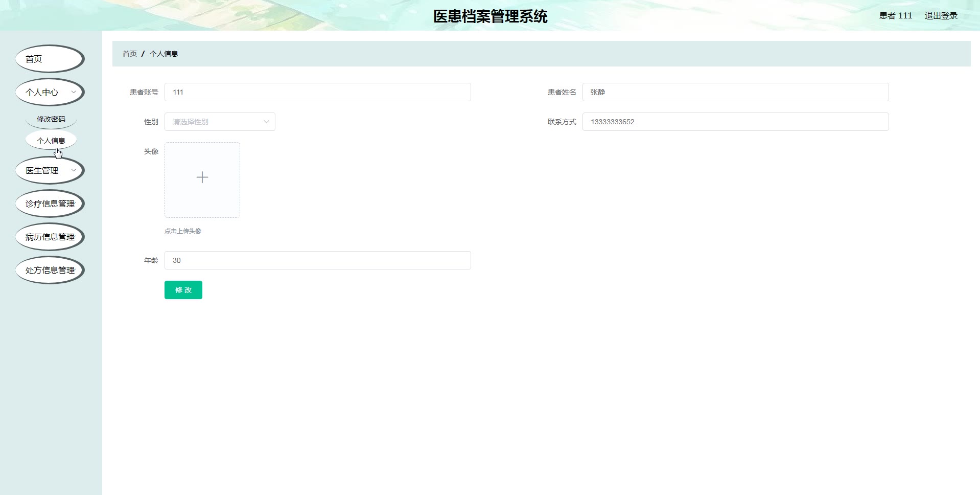This screenshot has width=980, height=495.
Task: Click the 头像 field label
Action: (151, 151)
